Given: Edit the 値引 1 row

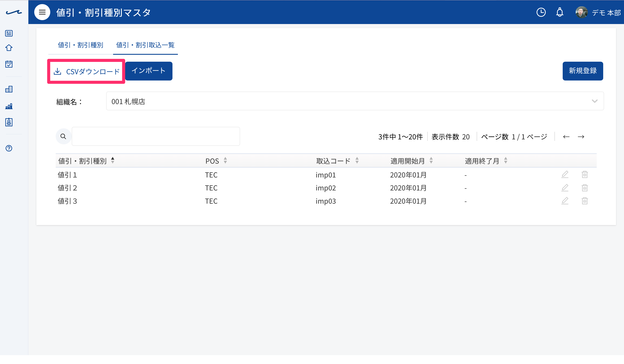Looking at the screenshot, I should point(565,175).
